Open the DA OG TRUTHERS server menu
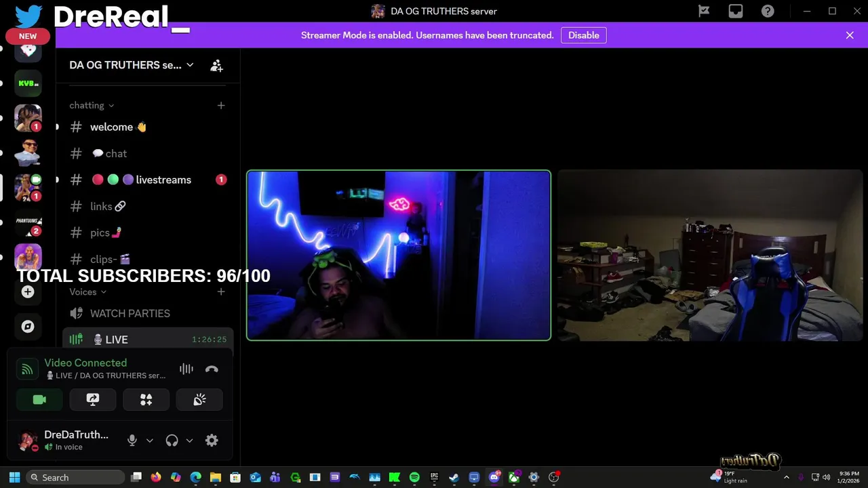This screenshot has height=488, width=868. coord(132,65)
